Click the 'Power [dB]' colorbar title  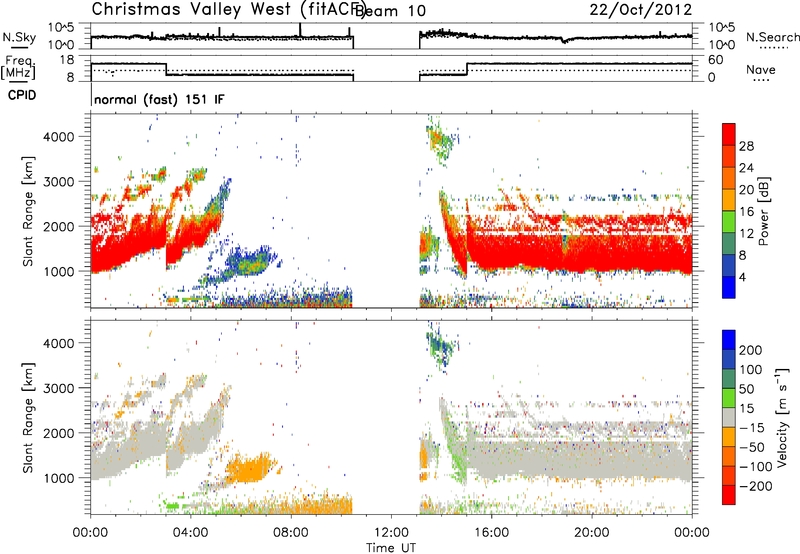[x=763, y=211]
